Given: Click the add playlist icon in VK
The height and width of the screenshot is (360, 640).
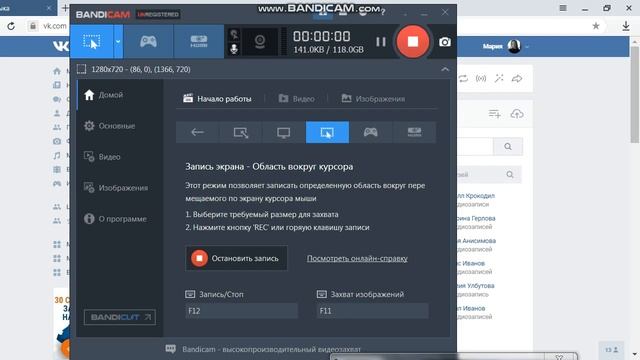Looking at the screenshot, I should pyautogui.click(x=495, y=114).
